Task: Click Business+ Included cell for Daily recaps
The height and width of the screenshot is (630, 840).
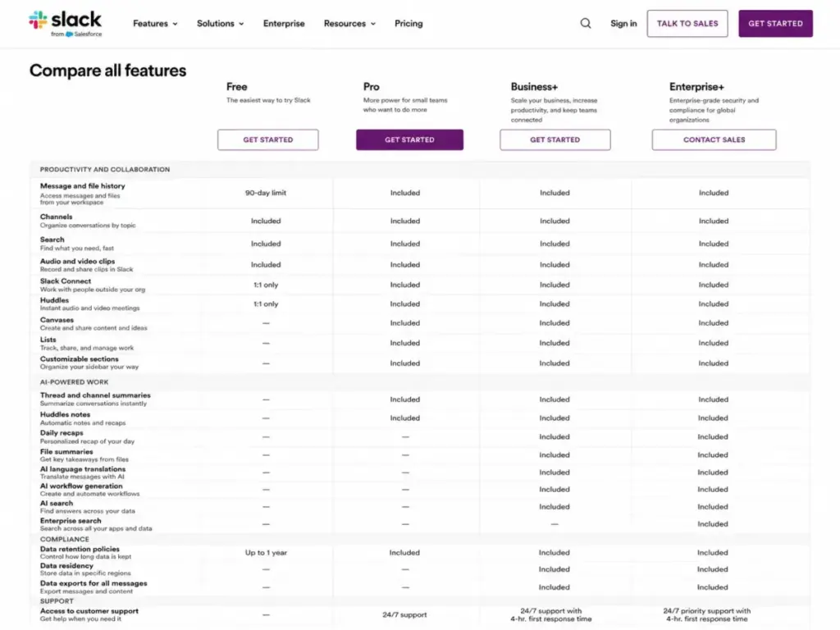Action: point(555,436)
